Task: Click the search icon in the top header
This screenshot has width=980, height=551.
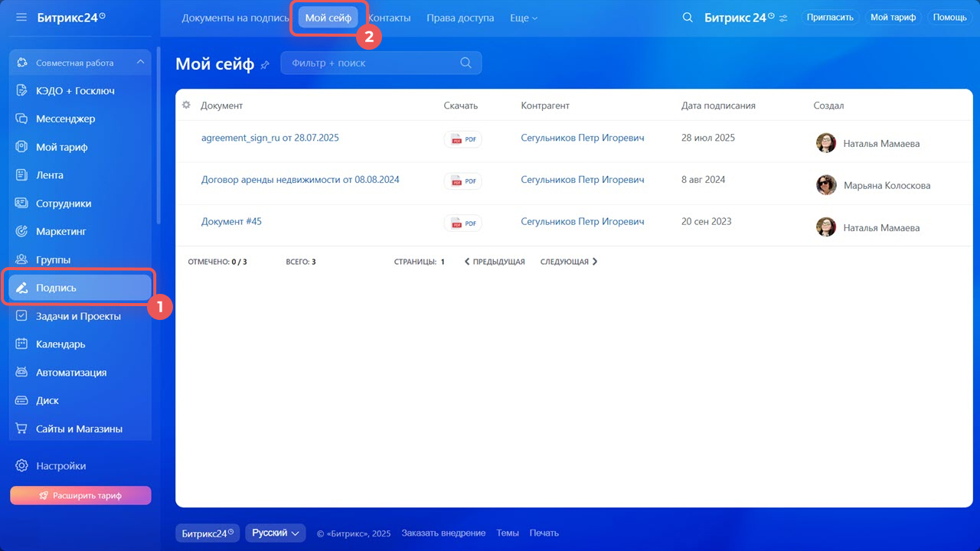Action: click(x=688, y=18)
